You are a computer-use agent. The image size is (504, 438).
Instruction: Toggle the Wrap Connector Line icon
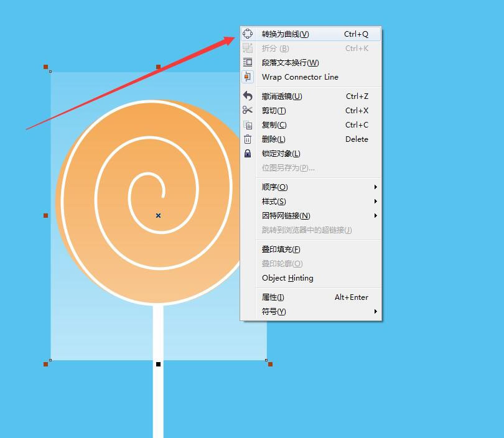[x=248, y=77]
